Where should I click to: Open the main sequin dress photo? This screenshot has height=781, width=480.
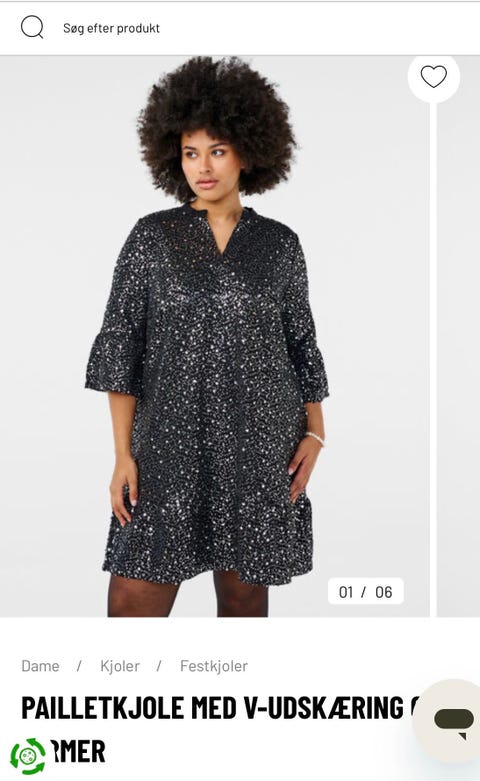(x=215, y=336)
